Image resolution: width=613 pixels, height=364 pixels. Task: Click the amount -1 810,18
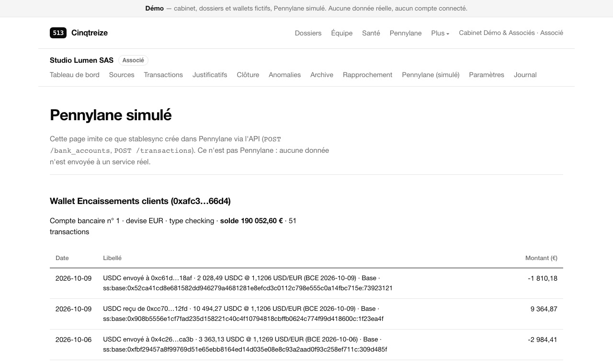click(x=543, y=278)
